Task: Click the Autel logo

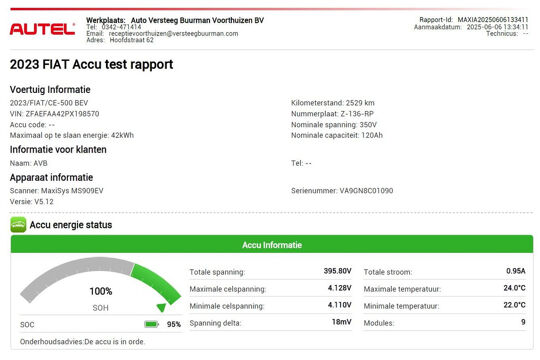Action: pyautogui.click(x=42, y=29)
